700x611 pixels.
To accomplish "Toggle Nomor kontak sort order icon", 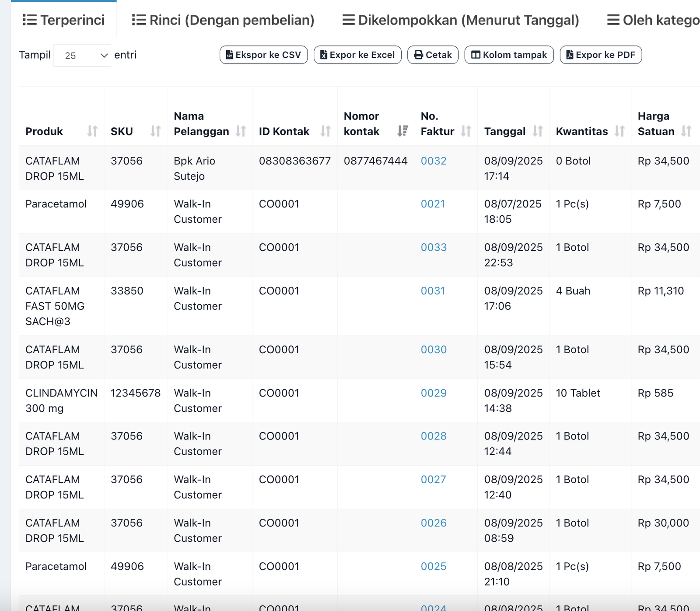I will 402,131.
